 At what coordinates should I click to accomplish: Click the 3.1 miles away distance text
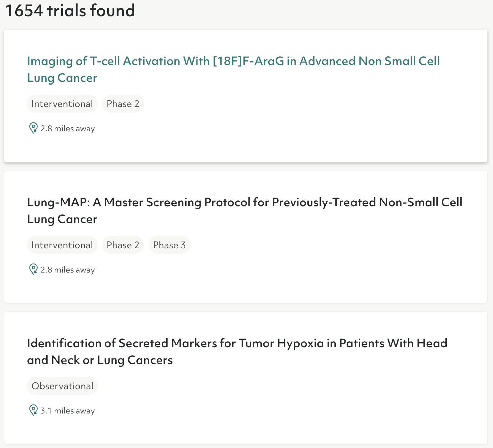68,411
